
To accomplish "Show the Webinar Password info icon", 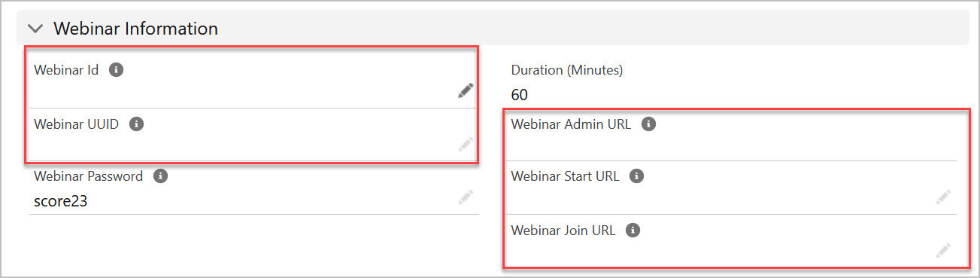I will click(x=160, y=176).
